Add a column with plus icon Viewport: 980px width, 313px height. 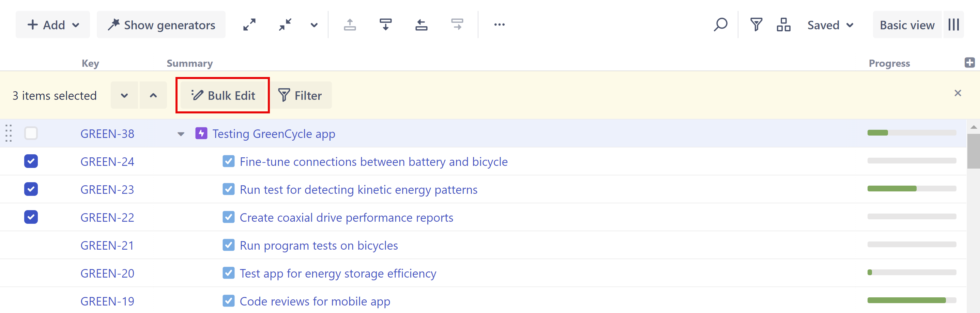click(x=969, y=63)
